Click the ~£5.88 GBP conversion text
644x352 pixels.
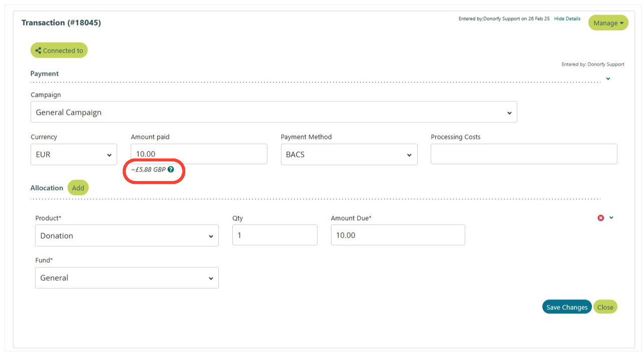(x=148, y=169)
